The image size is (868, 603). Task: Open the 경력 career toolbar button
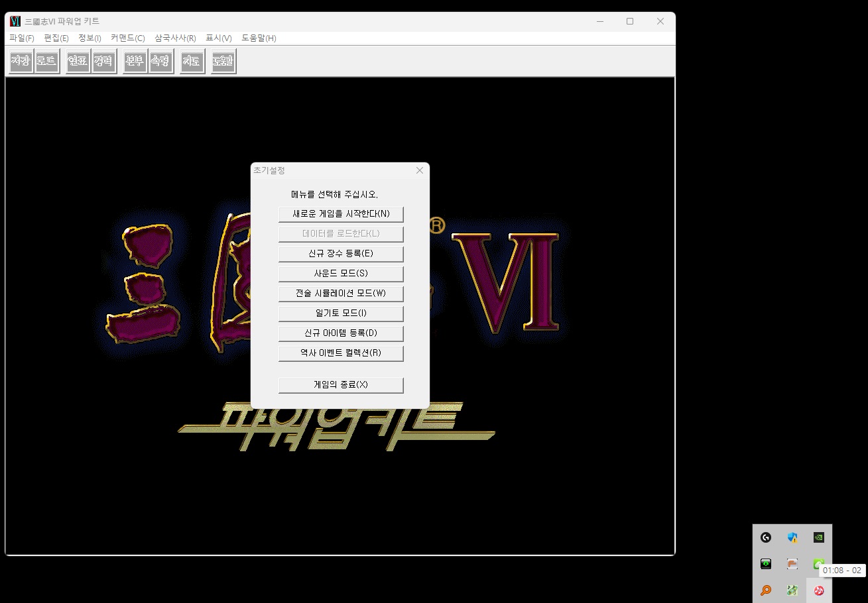(x=103, y=62)
